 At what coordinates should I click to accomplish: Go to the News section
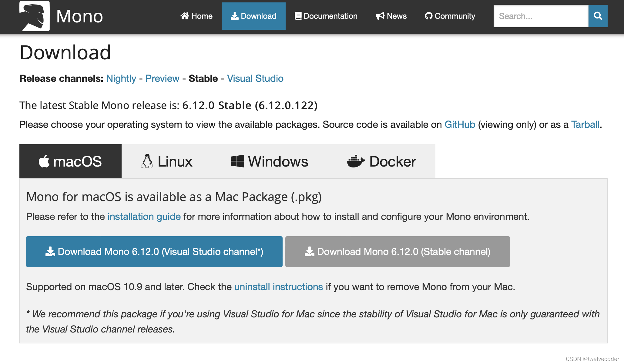point(391,16)
